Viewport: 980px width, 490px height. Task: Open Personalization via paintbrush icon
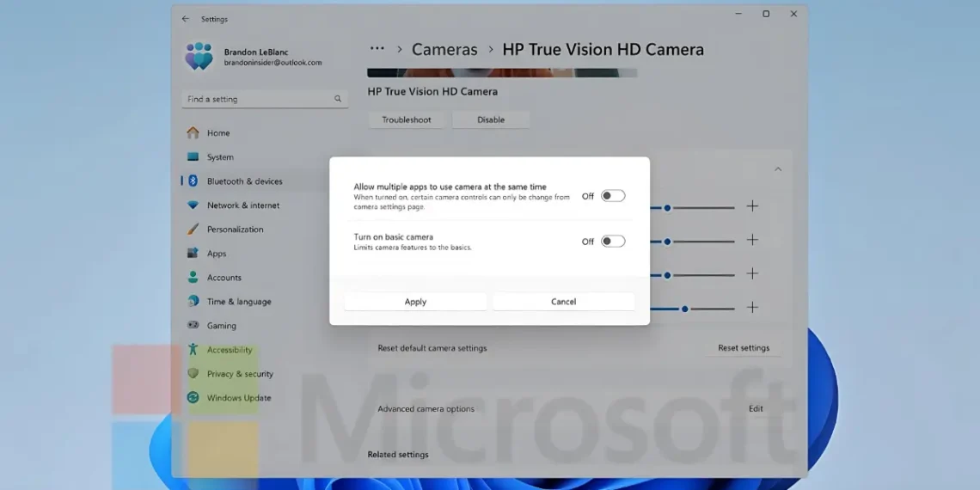193,230
